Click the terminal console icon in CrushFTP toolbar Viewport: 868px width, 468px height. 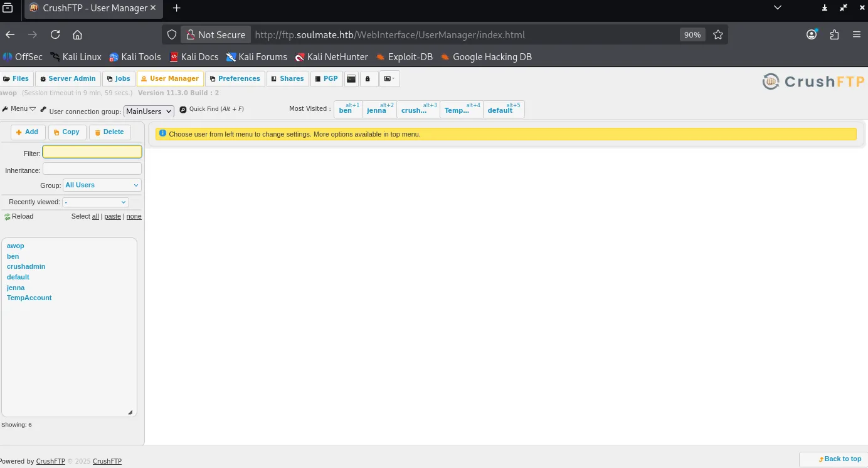[351, 78]
